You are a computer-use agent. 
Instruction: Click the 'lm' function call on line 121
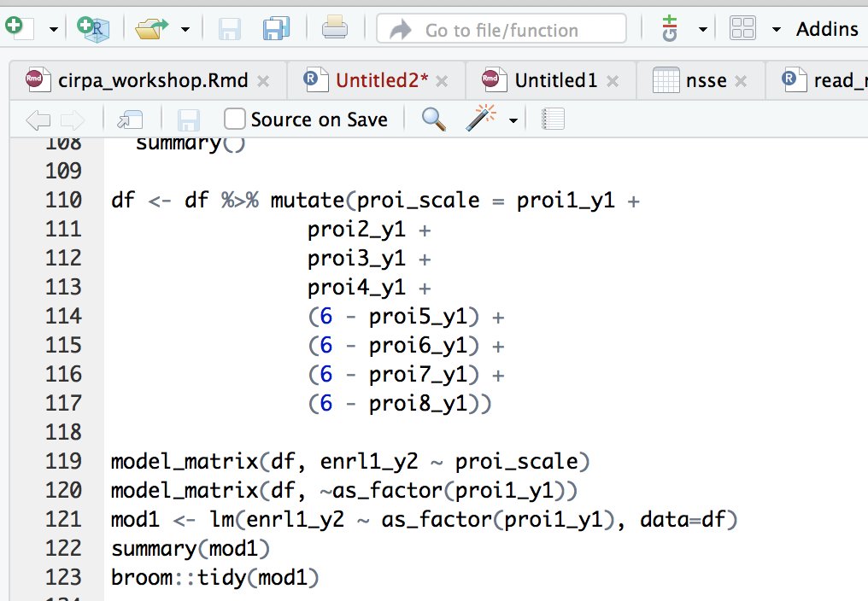tap(221, 519)
